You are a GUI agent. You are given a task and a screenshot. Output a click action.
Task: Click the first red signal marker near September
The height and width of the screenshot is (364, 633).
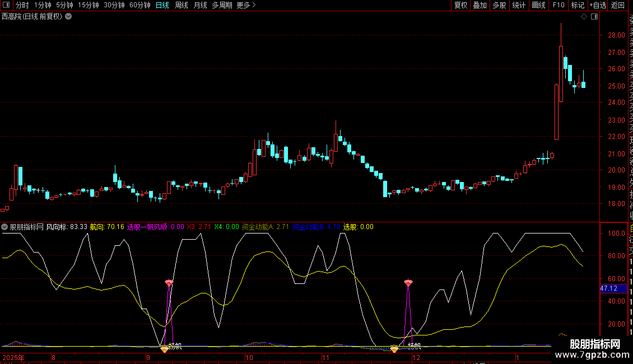[169, 283]
